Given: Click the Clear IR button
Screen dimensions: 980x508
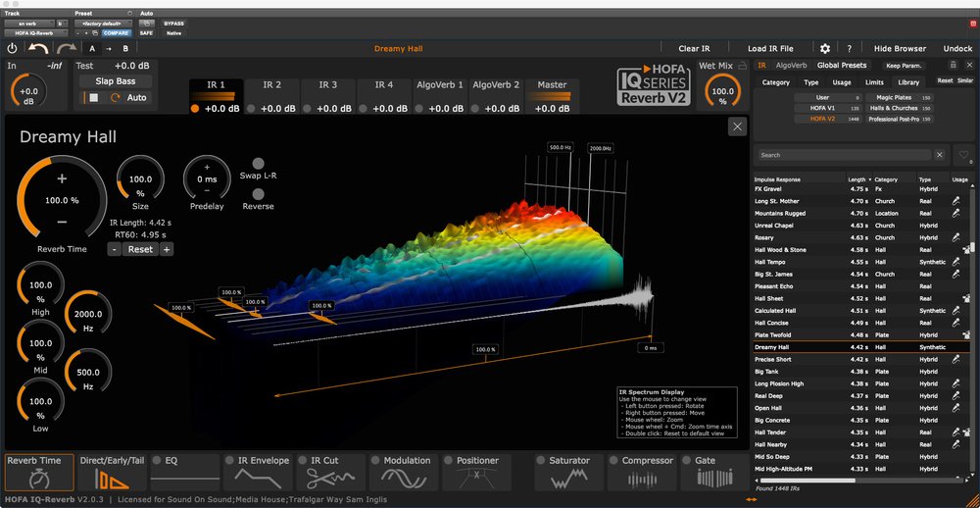Looking at the screenshot, I should (x=695, y=48).
